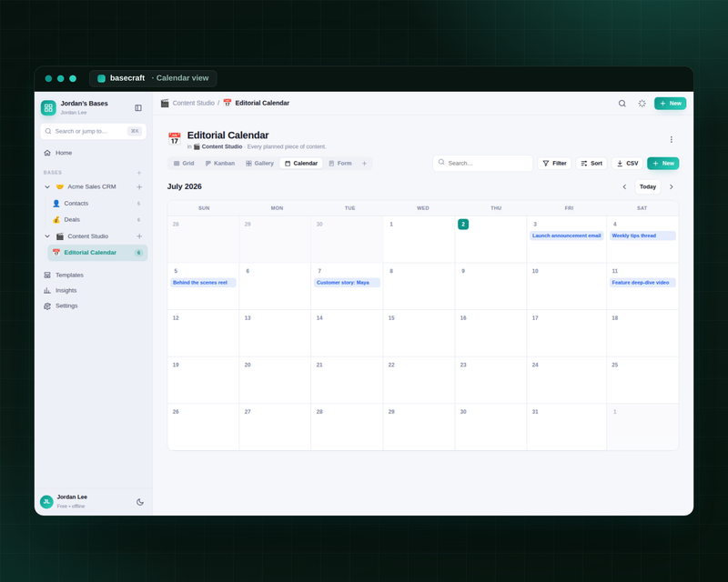
Task: Click the Search or jump to field
Action: tap(94, 131)
